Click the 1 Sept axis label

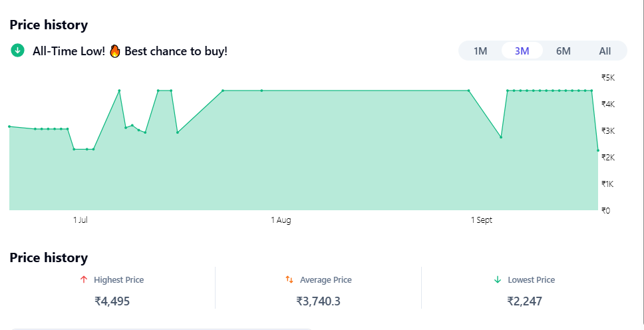[x=481, y=220]
